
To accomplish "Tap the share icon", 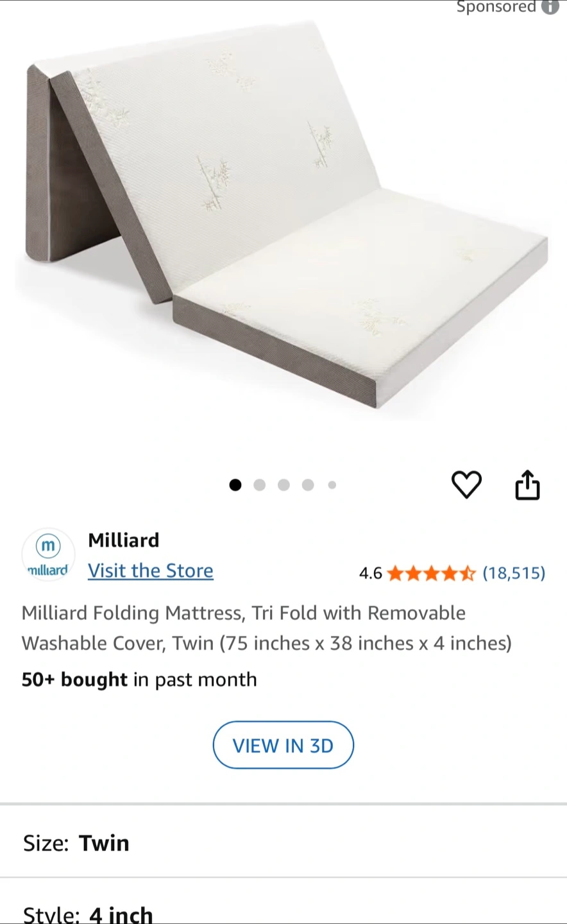I will 527,485.
